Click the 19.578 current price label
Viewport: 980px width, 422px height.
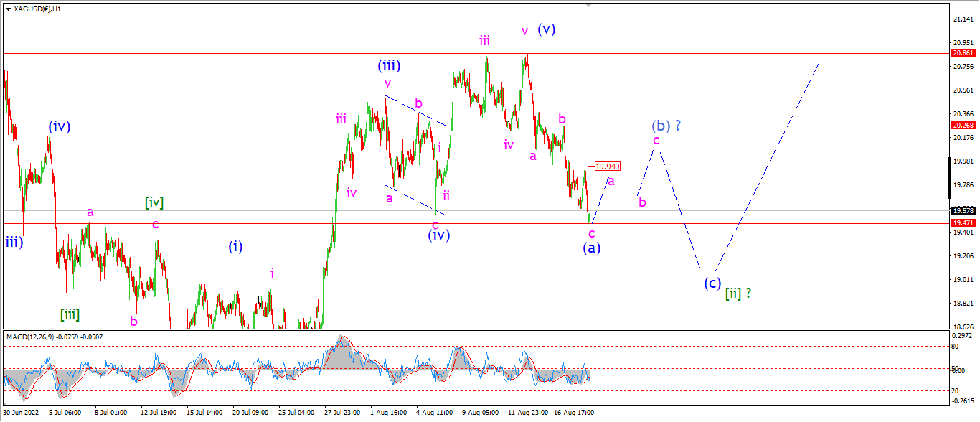pos(962,211)
